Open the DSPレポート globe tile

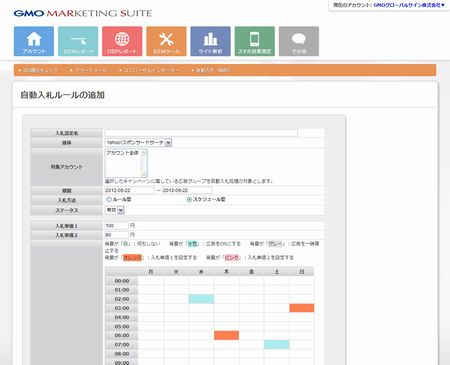(122, 41)
